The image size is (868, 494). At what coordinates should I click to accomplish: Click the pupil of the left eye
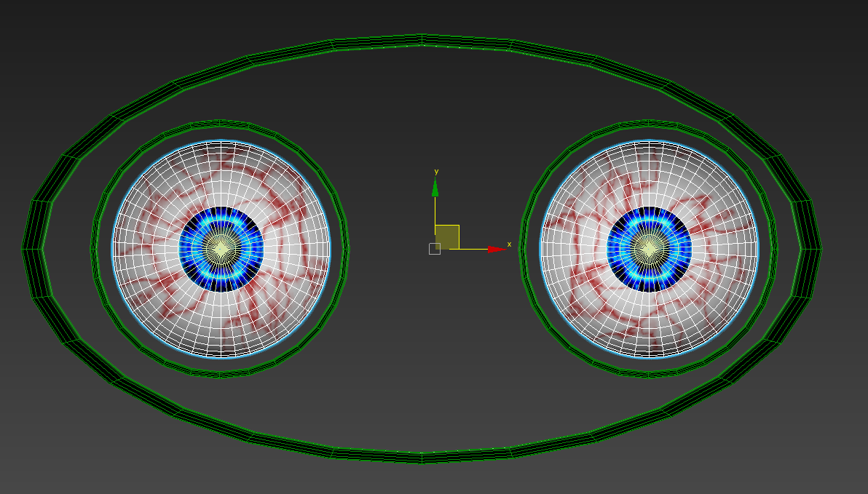[218, 247]
